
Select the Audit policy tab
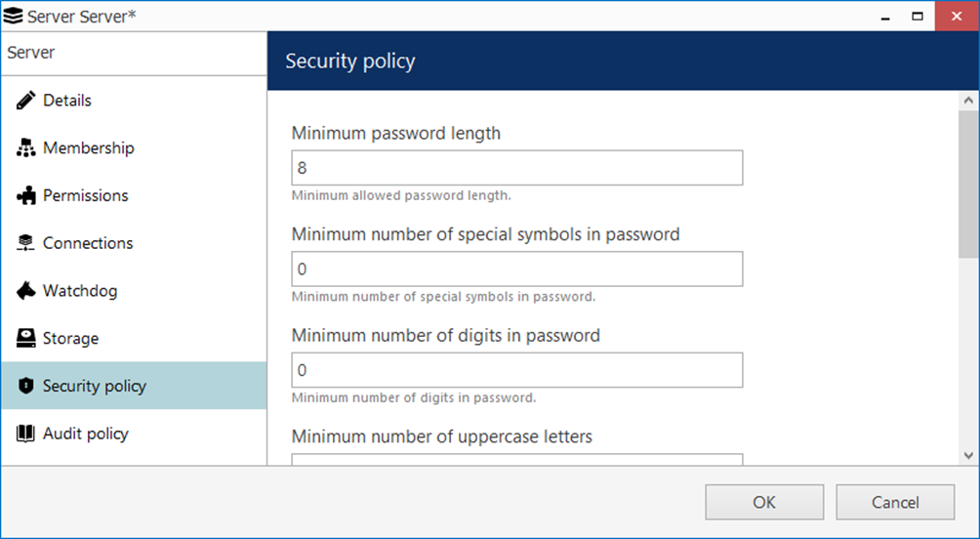pos(85,434)
